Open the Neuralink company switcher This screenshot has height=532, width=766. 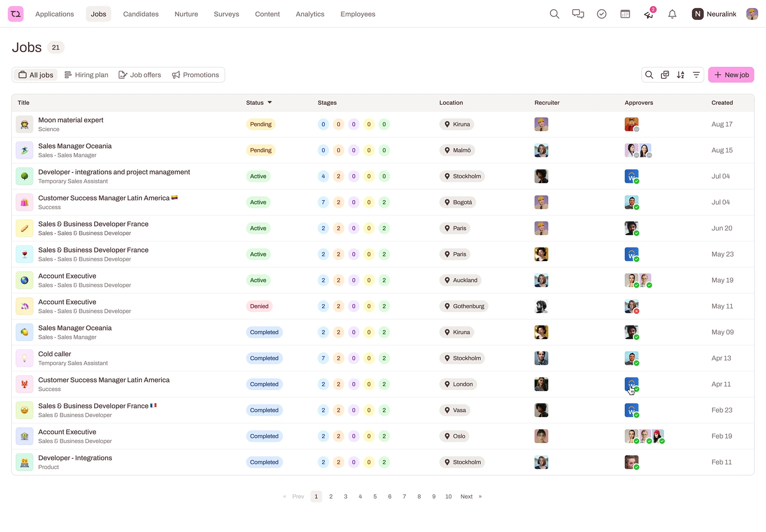[714, 14]
